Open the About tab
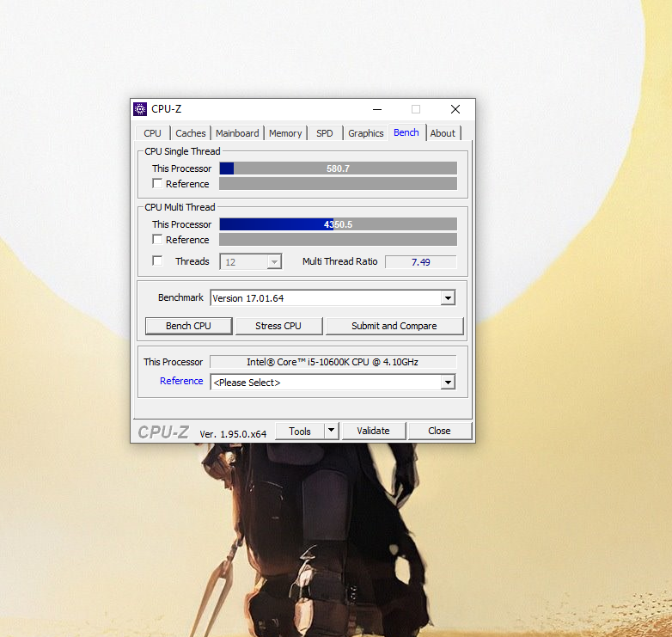This screenshot has height=637, width=672. click(x=443, y=133)
